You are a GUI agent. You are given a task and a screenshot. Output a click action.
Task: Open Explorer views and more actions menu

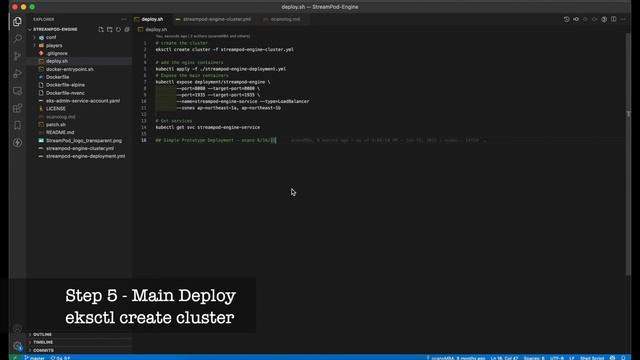point(124,19)
